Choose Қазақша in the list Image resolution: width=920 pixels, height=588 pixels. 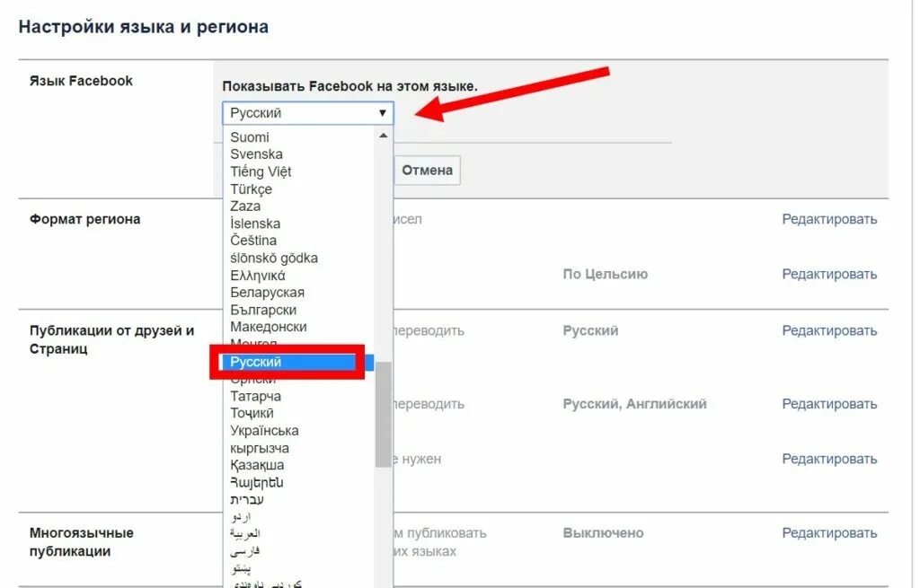tap(257, 465)
